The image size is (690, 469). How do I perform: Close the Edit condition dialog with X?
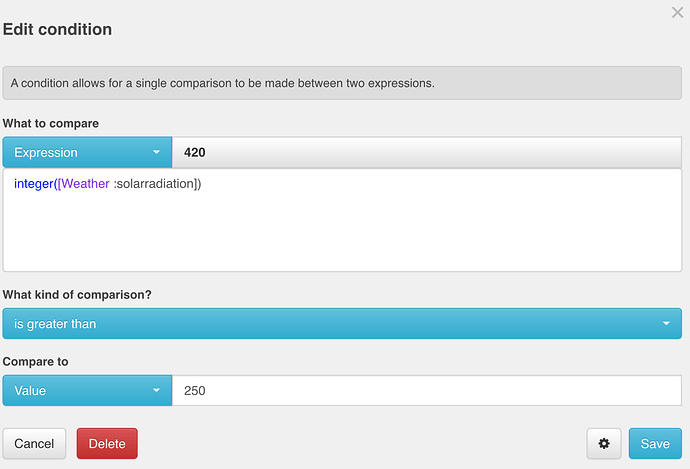pos(677,12)
